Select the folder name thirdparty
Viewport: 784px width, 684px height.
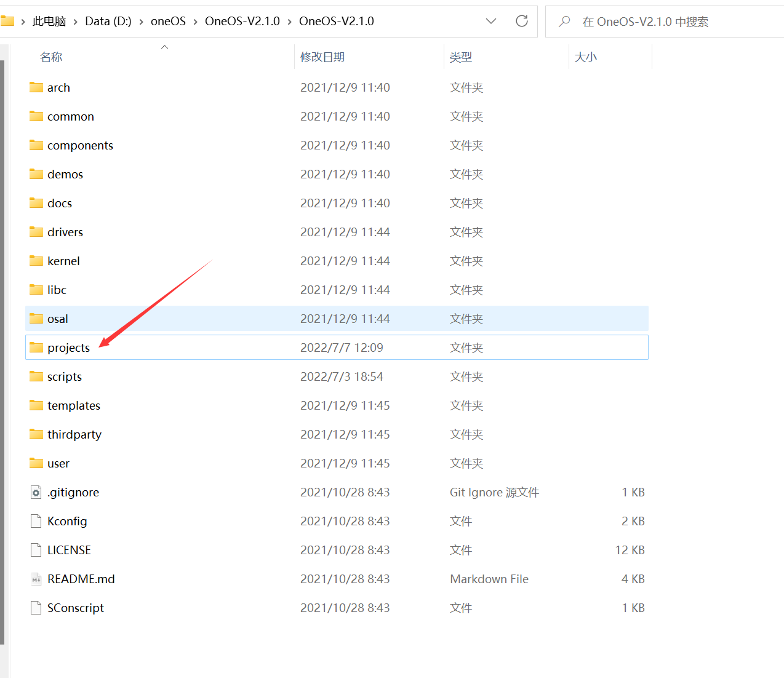74,434
